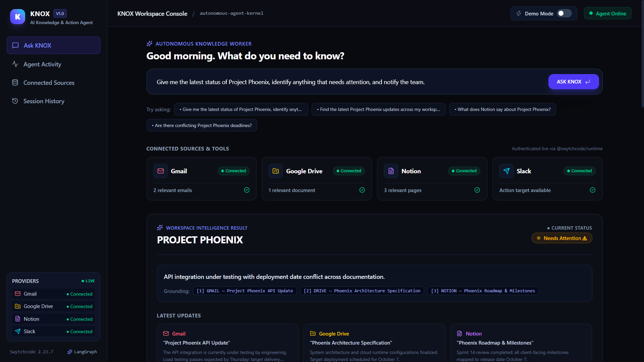Click the checkmark icon on Notion card
The height and width of the screenshot is (362, 644).
477,190
